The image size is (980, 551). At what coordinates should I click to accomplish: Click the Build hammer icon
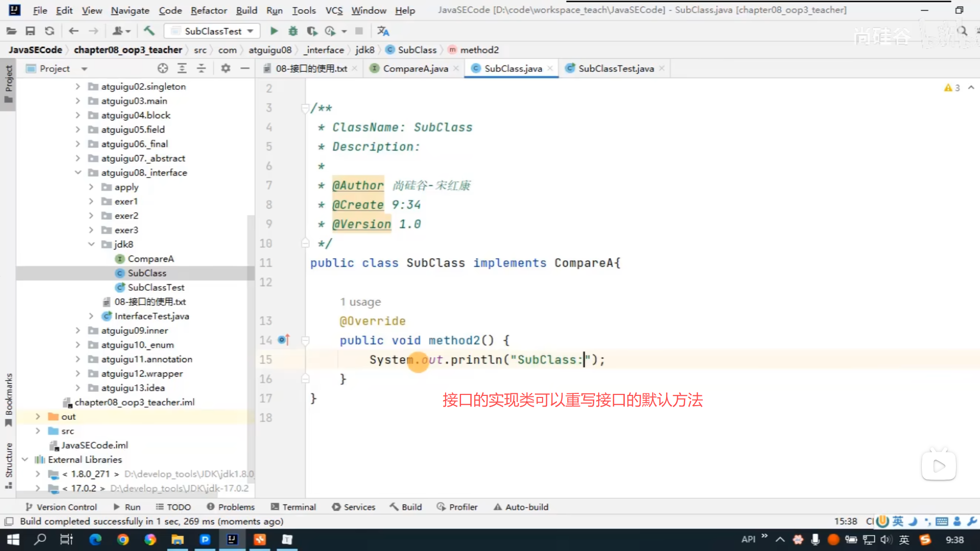pos(149,31)
